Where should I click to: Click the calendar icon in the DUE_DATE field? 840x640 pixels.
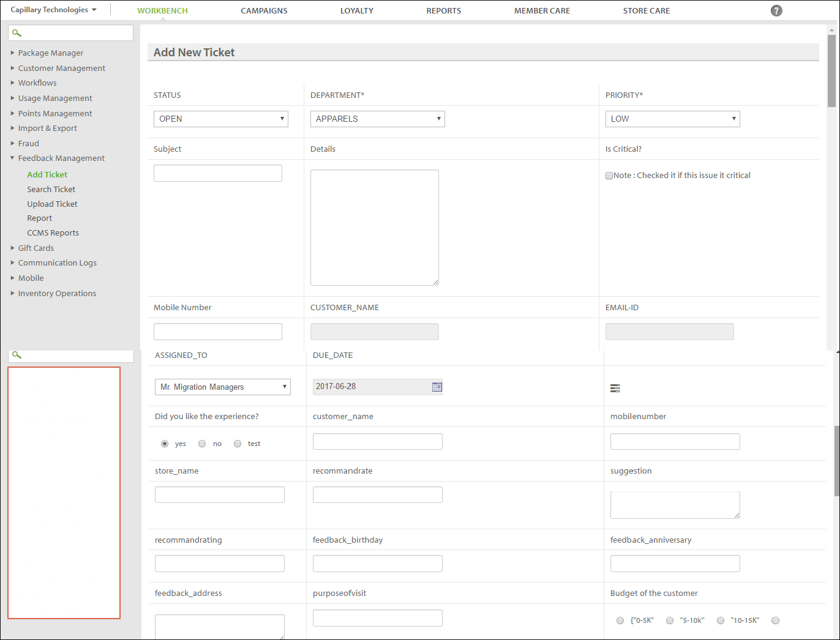point(437,387)
